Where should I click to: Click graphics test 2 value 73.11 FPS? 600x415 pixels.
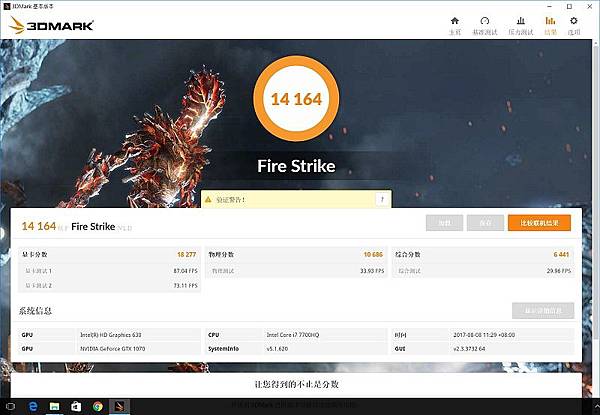click(x=186, y=285)
